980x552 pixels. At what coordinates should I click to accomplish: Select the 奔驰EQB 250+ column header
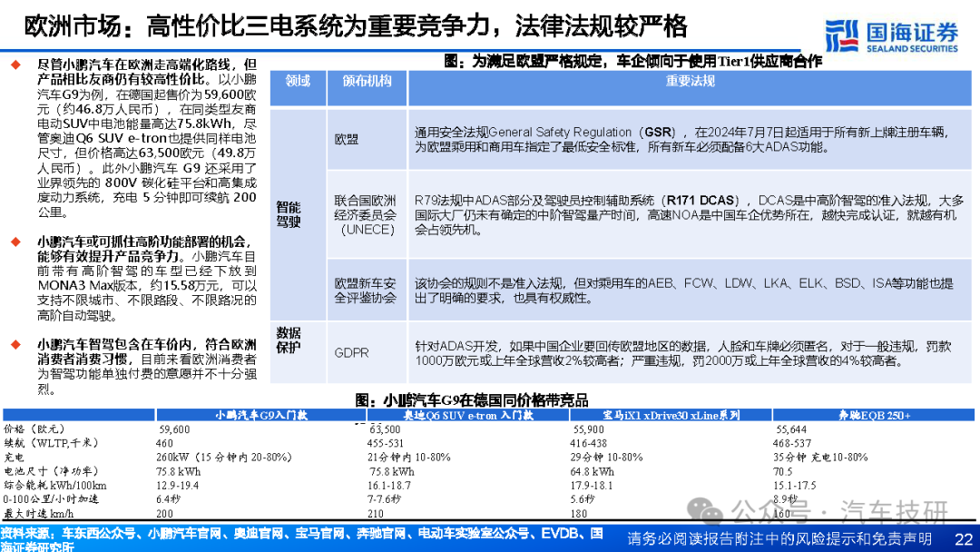pyautogui.click(x=874, y=415)
